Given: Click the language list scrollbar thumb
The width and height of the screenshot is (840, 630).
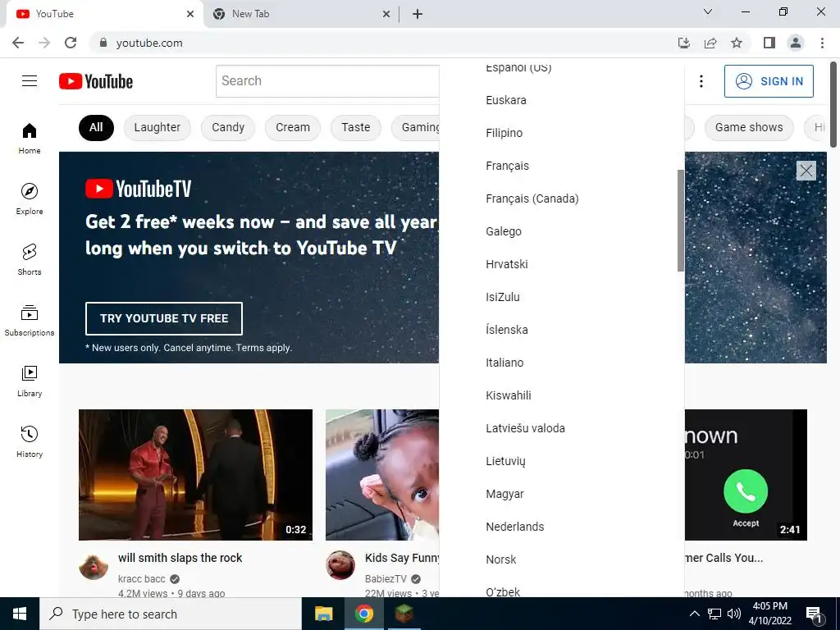Looking at the screenshot, I should pyautogui.click(x=681, y=221).
